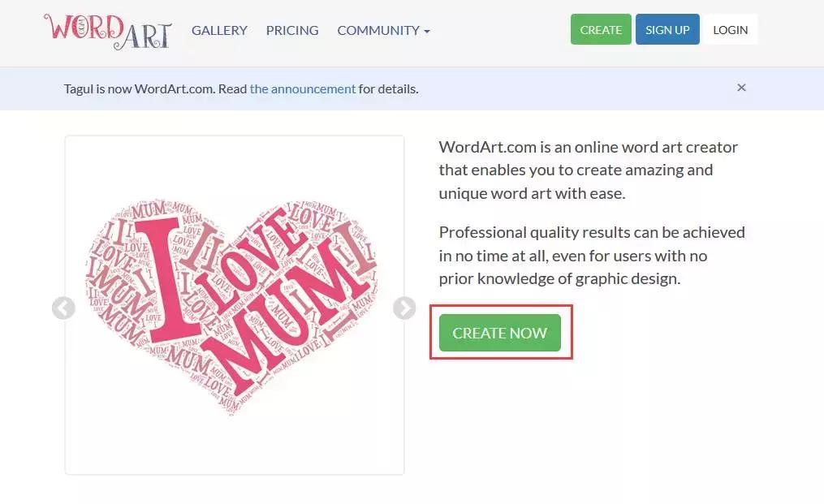Advance to the next carousel slide
Viewport: 824px width, 504px height.
404,308
